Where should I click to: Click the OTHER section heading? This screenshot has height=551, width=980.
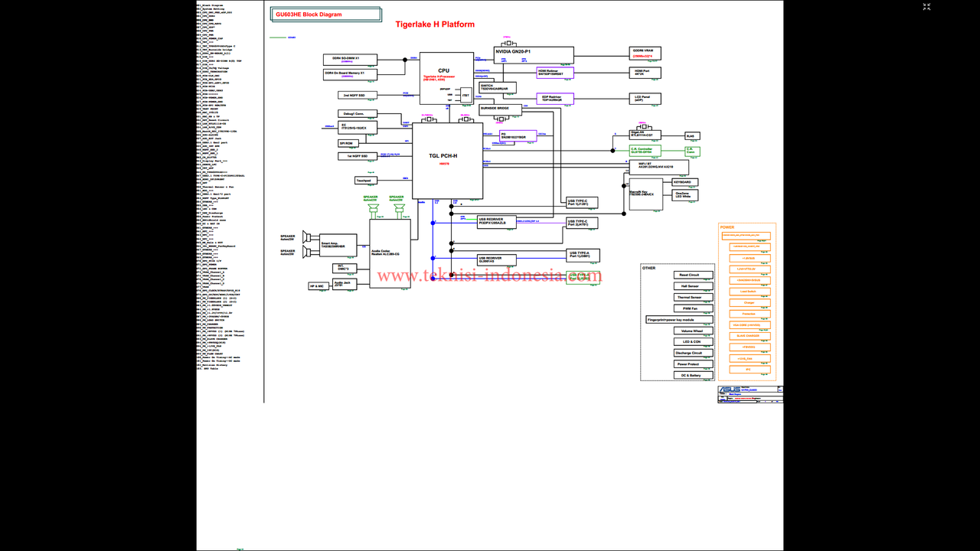coord(649,268)
